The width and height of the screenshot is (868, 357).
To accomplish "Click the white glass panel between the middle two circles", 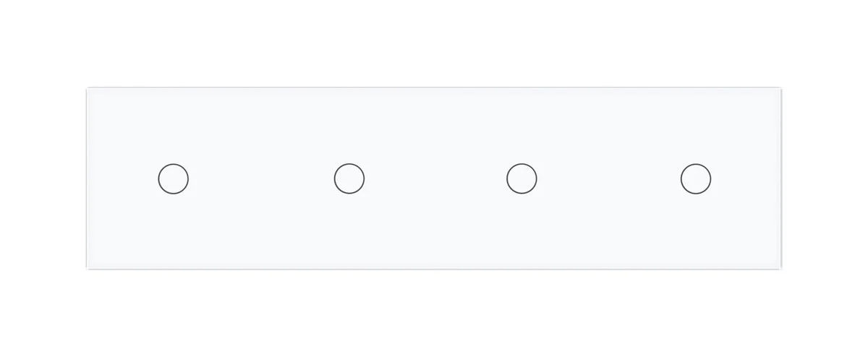I will click(435, 178).
